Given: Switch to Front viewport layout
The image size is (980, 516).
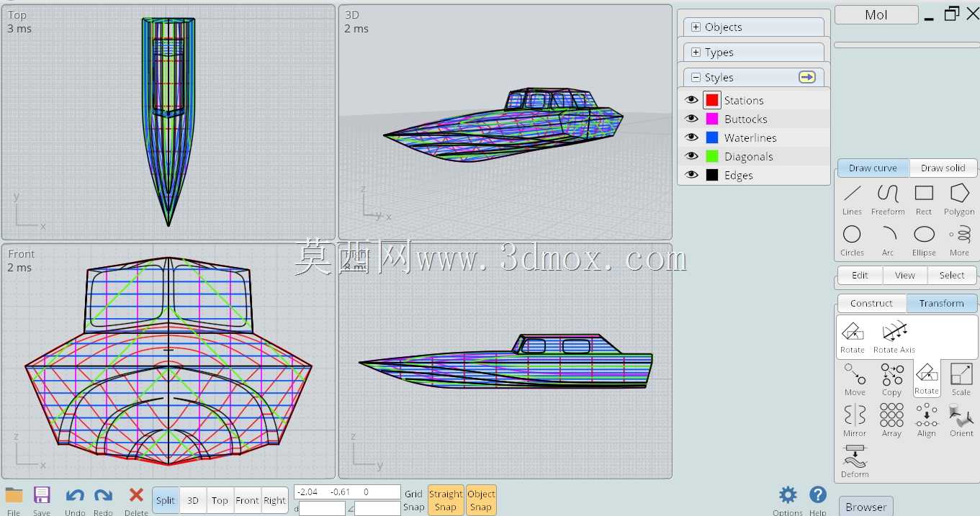Looking at the screenshot, I should tap(247, 500).
